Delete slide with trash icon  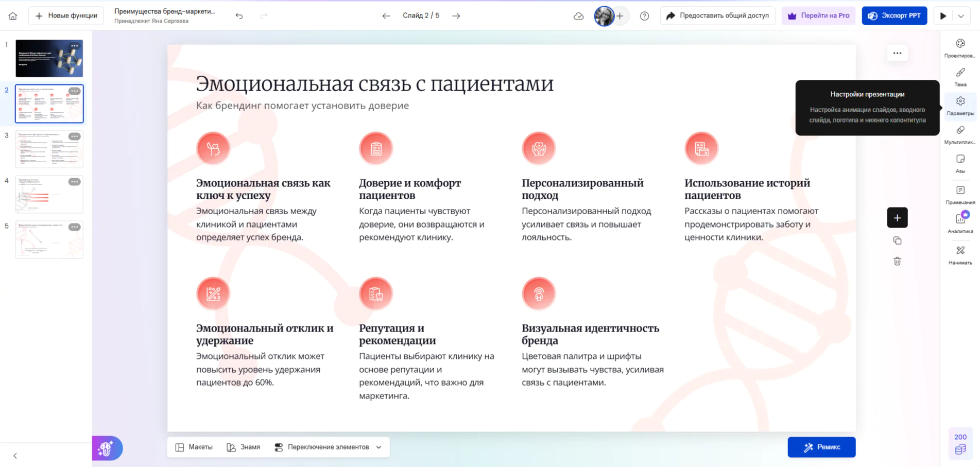pos(897,261)
